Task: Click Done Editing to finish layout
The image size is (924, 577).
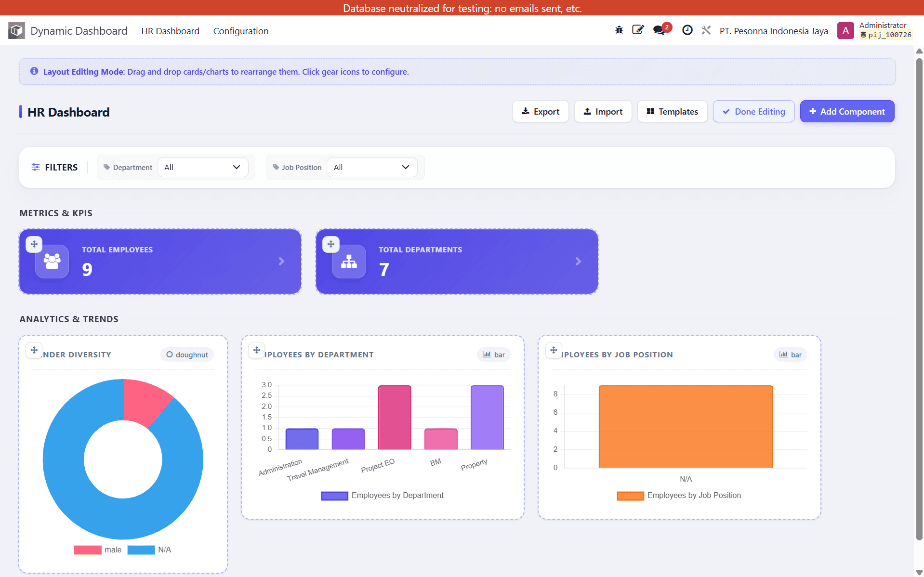Action: [x=754, y=111]
